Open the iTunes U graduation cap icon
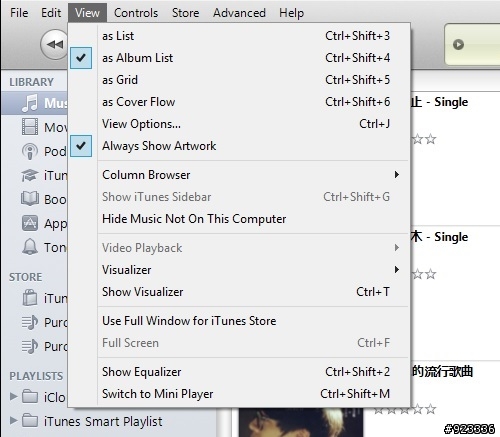The image size is (500, 437). (30, 175)
